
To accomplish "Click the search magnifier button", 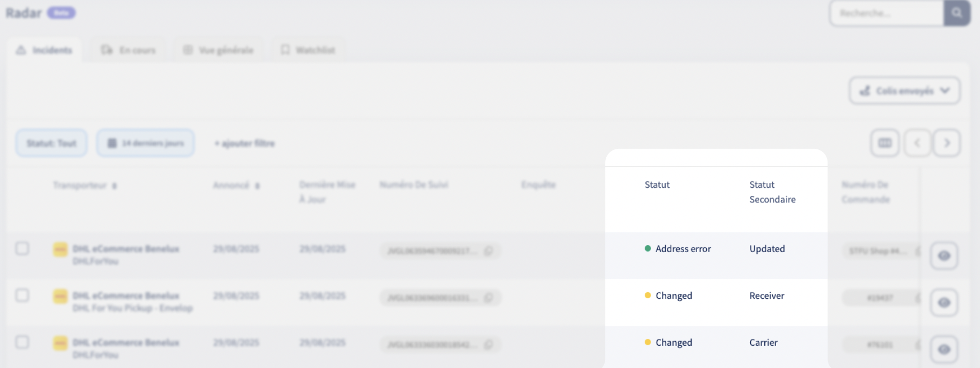I will (957, 12).
